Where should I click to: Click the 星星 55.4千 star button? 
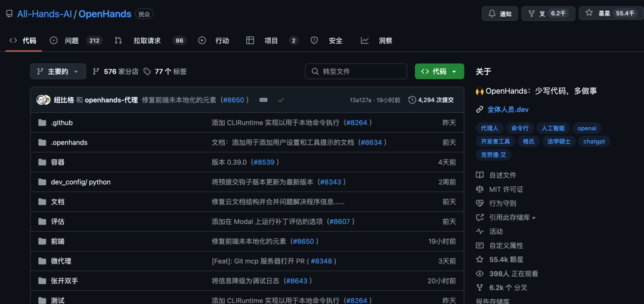(x=611, y=13)
